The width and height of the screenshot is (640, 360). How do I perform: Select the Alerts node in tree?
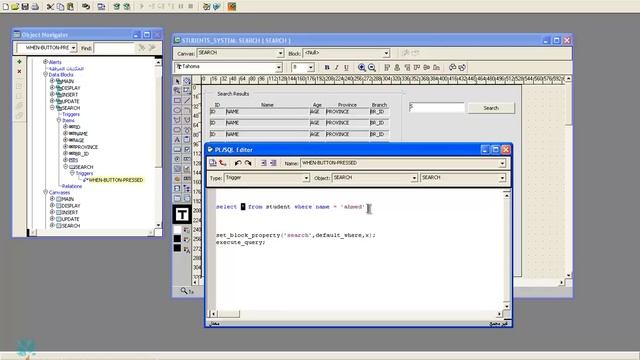[55, 62]
